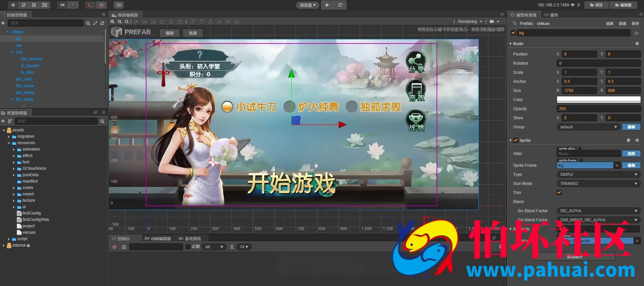
Task: Open the Rendering dropdown in scene toolbar
Action: 470,22
